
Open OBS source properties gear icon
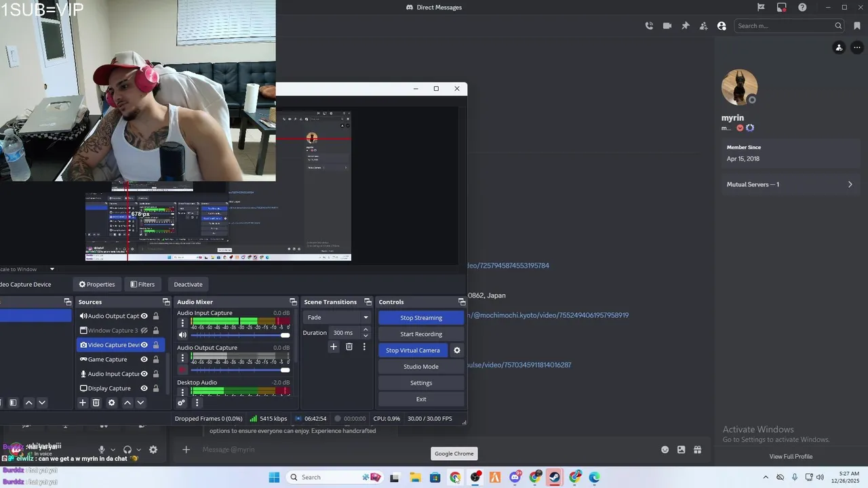coord(112,403)
